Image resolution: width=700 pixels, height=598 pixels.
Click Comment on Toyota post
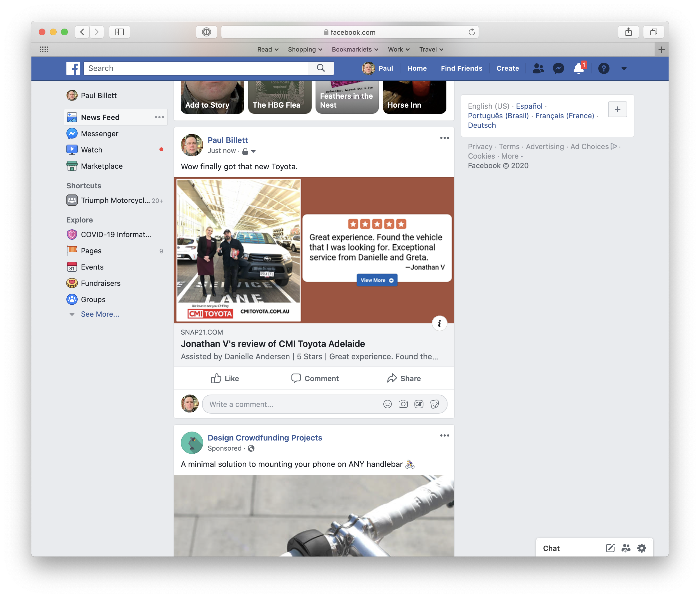(315, 378)
